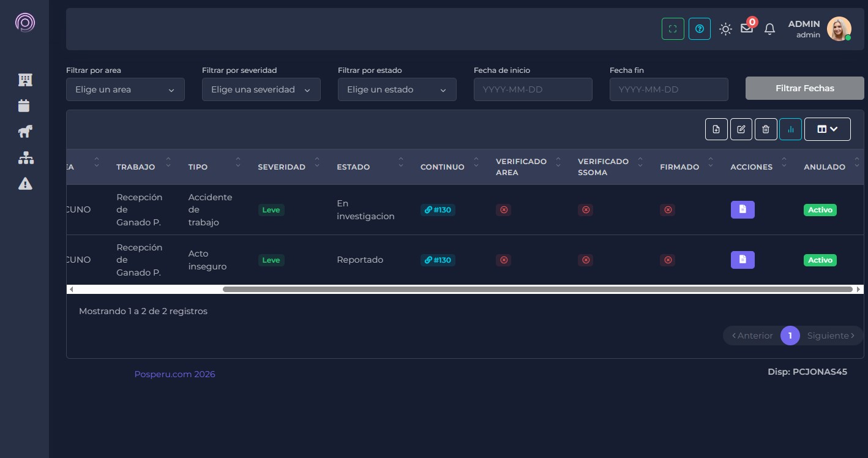Viewport: 868px width, 458px height.
Task: Open the warning triangle icon in the sidebar
Action: (25, 183)
